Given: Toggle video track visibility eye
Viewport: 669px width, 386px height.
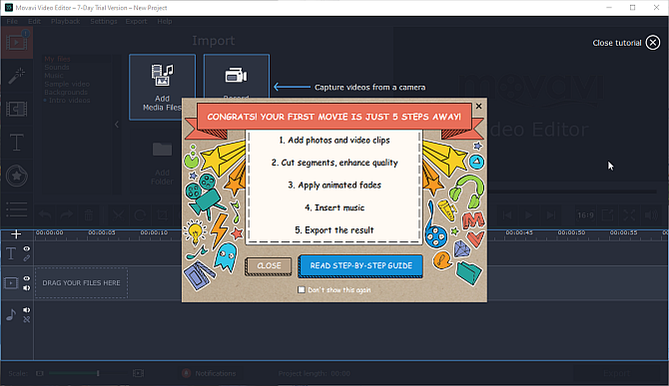Looking at the screenshot, I should point(26,278).
